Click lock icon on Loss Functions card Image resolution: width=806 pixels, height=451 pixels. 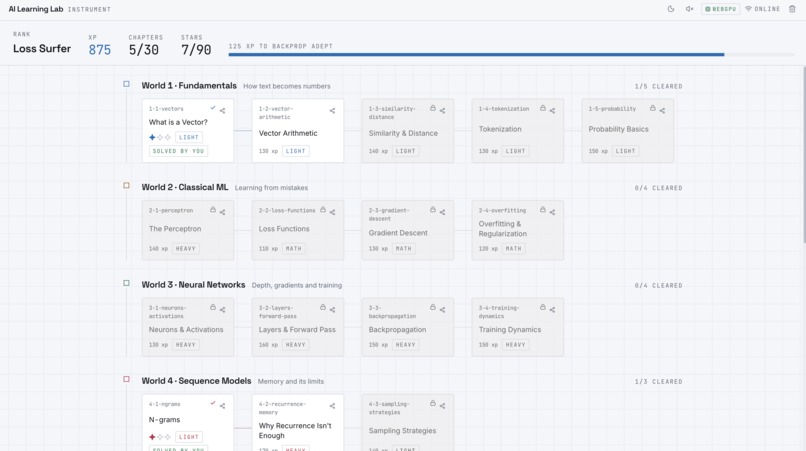point(323,209)
